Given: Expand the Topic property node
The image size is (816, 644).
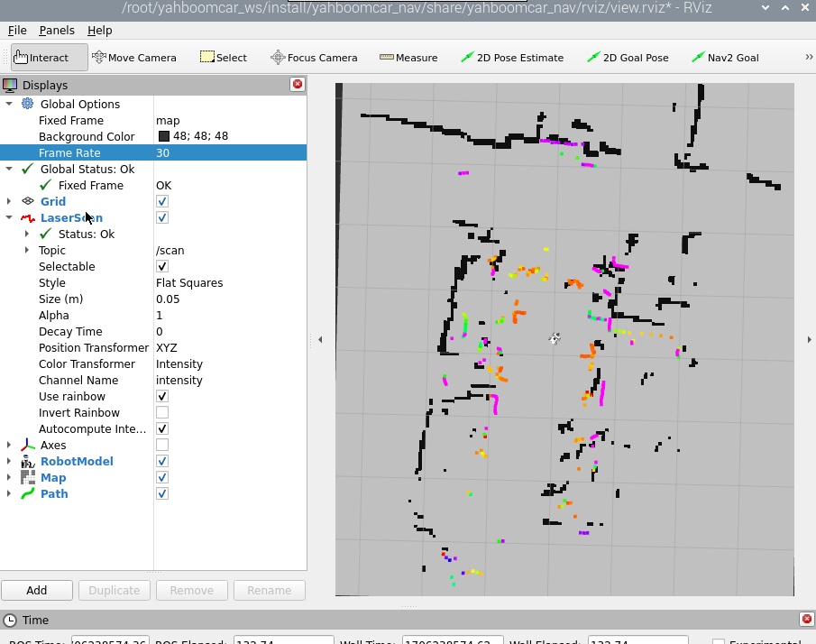Looking at the screenshot, I should tap(26, 250).
